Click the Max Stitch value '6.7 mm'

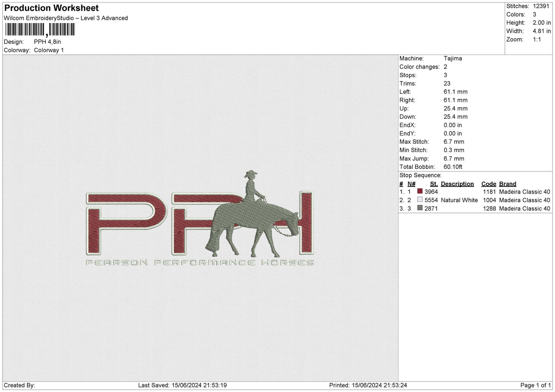tap(454, 142)
